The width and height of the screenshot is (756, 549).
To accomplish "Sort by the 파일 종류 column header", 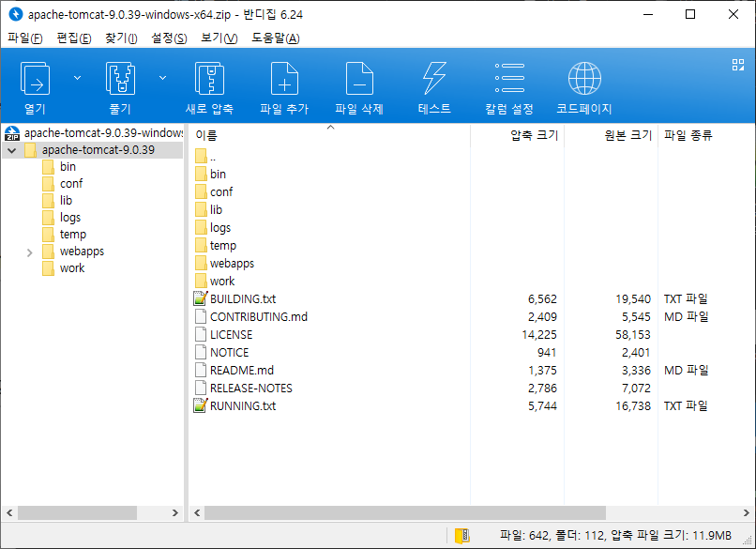I will click(706, 135).
